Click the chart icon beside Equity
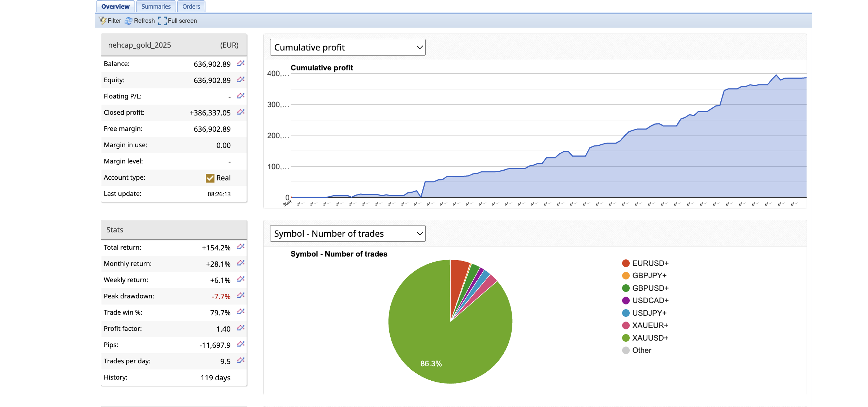Viewport: 868px width, 407px height. pos(241,80)
